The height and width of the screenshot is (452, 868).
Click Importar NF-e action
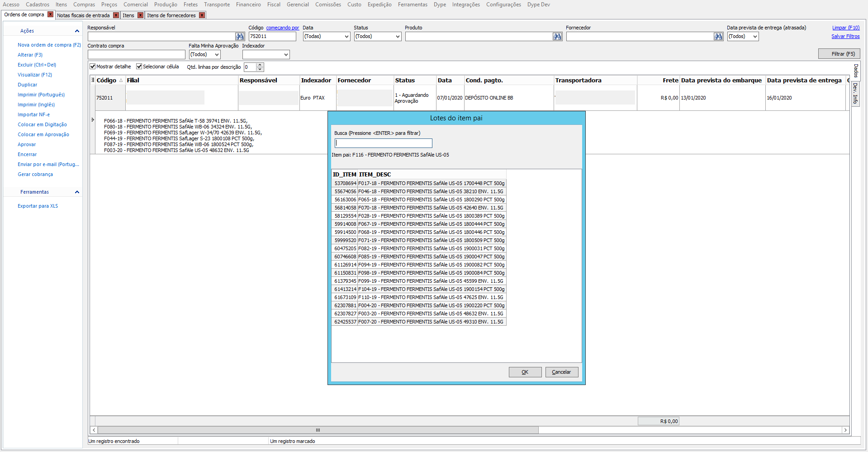pos(33,114)
